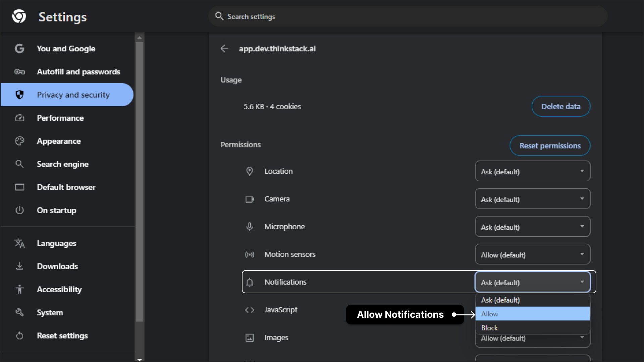Go back using the arrow icon
The image size is (644, 362).
coord(224,49)
